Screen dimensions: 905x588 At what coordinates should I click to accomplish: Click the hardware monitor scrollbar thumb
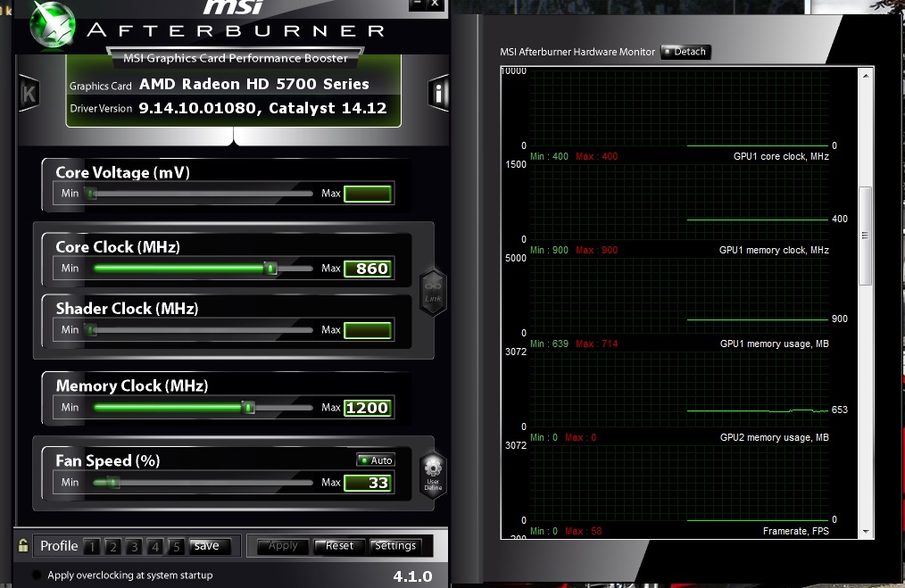coord(865,236)
